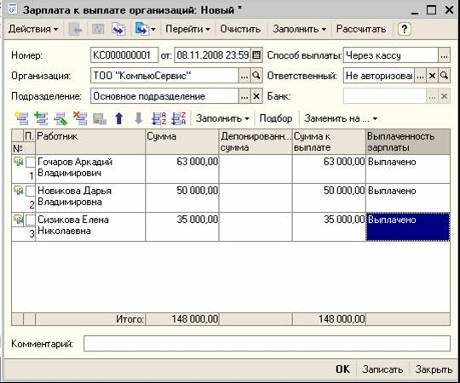This screenshot has height=383, width=460.
Task: Click the 'create based on' document icon
Action: click(141, 29)
